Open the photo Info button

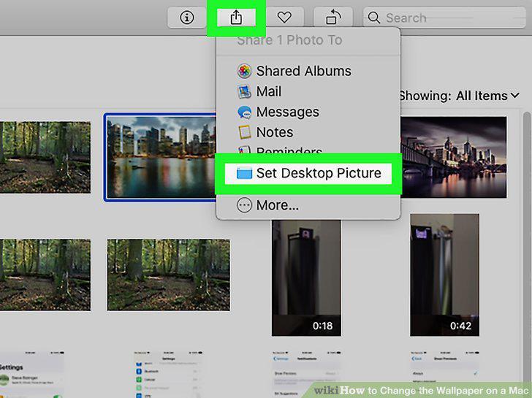[186, 17]
